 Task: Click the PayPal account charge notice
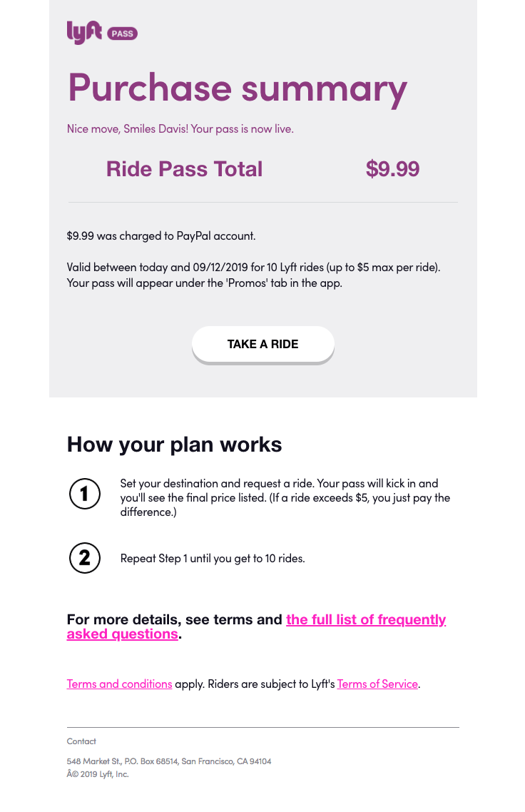161,236
